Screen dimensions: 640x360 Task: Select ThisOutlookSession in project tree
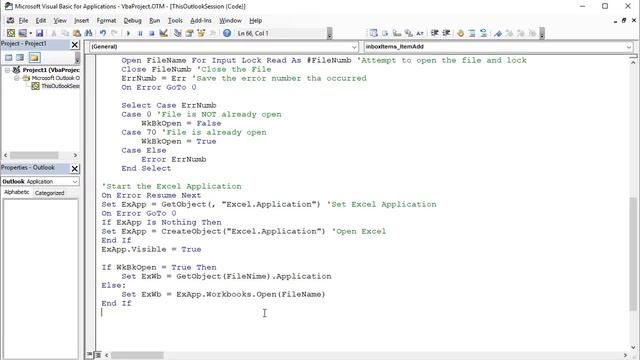pos(60,86)
